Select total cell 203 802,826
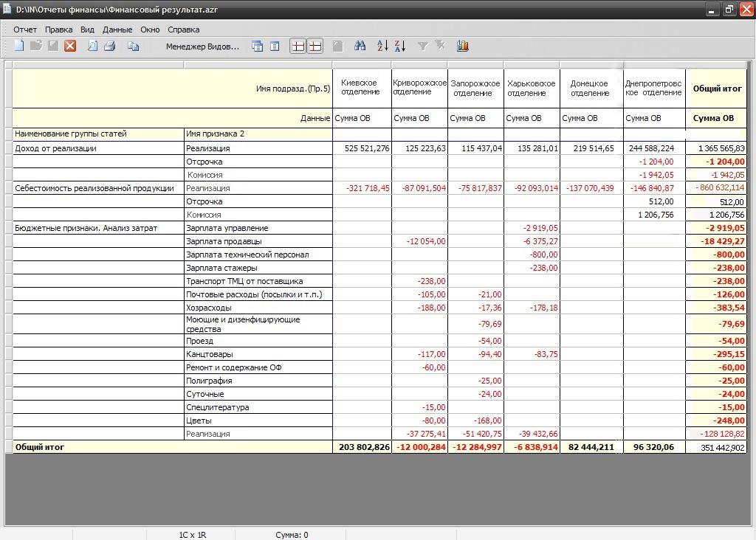The height and width of the screenshot is (540, 756). coord(362,448)
